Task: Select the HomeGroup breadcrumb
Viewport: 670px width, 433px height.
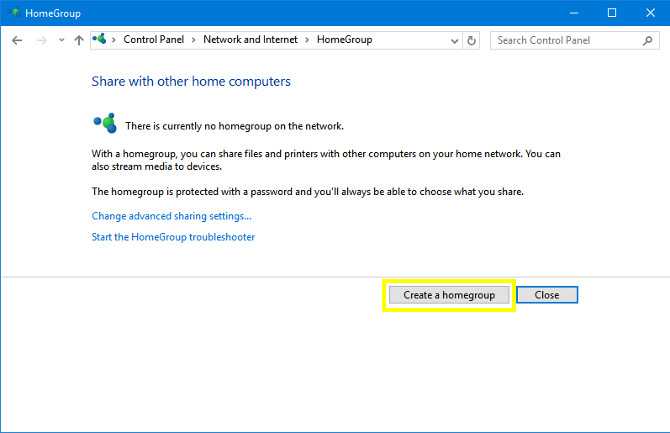Action: click(x=344, y=40)
